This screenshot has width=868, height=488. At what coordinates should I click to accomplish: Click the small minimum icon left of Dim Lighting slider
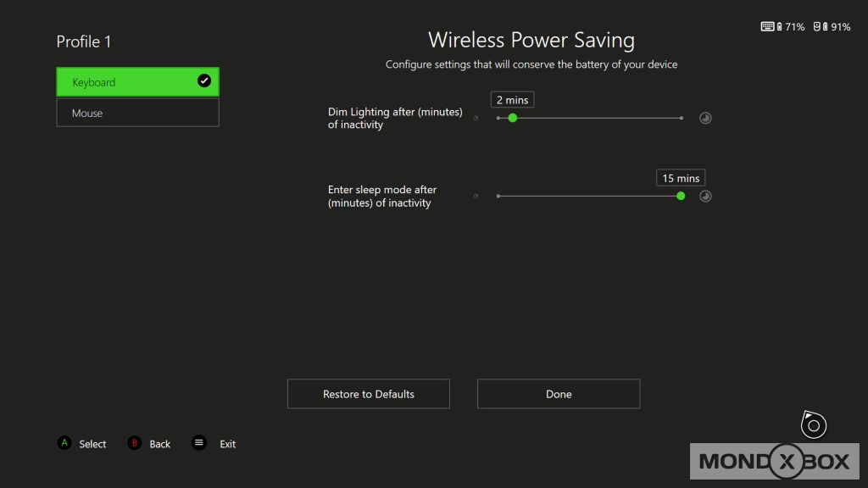pos(476,119)
